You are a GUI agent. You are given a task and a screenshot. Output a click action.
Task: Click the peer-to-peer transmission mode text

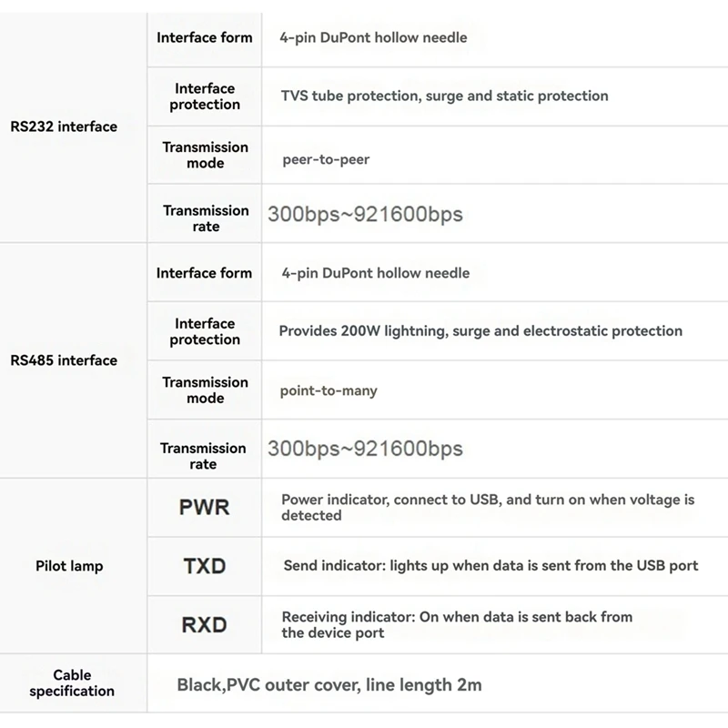[x=326, y=158]
